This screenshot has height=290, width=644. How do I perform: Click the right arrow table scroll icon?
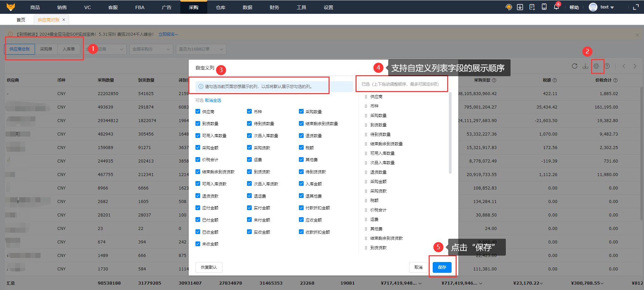635,66
